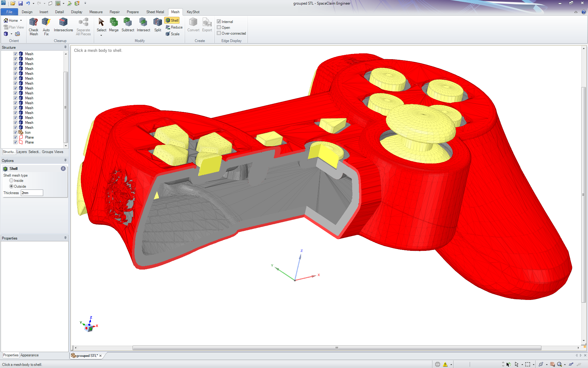Activate the Merge mesh tool
The image size is (588, 368).
[114, 22]
